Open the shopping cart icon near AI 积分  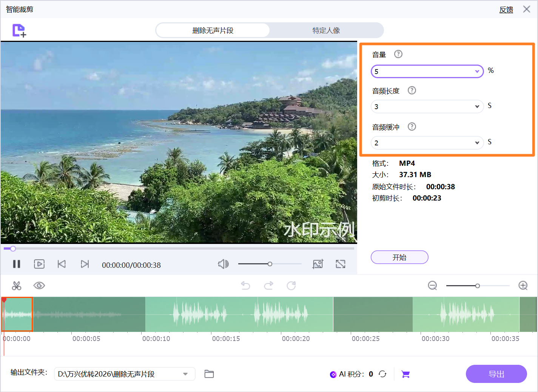point(405,374)
